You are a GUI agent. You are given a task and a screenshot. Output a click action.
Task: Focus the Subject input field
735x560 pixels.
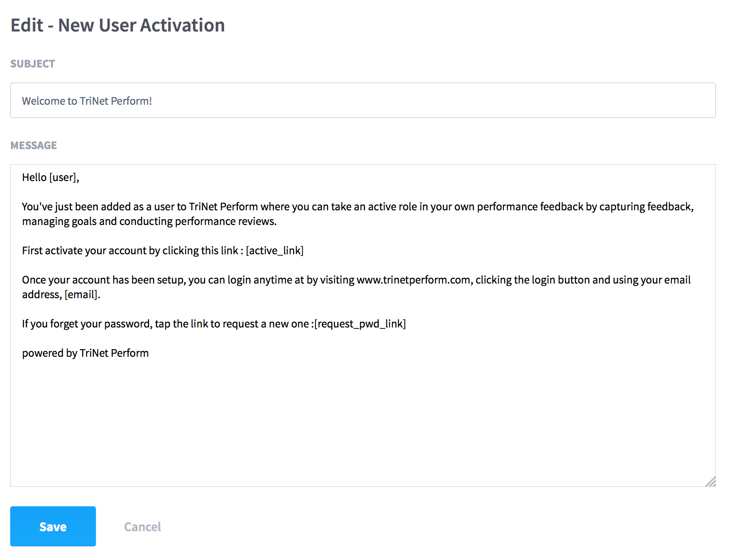click(x=363, y=100)
